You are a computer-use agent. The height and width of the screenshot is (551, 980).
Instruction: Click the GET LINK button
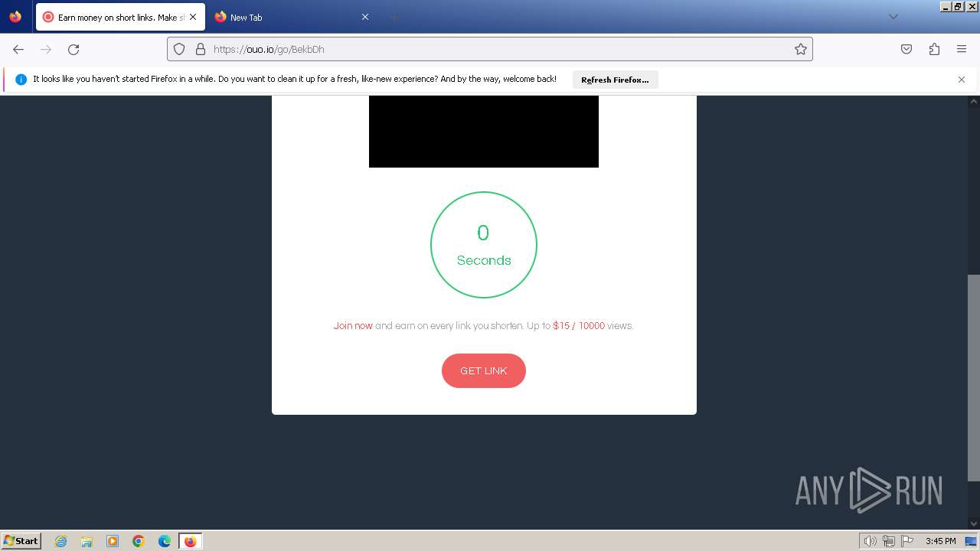pyautogui.click(x=483, y=370)
